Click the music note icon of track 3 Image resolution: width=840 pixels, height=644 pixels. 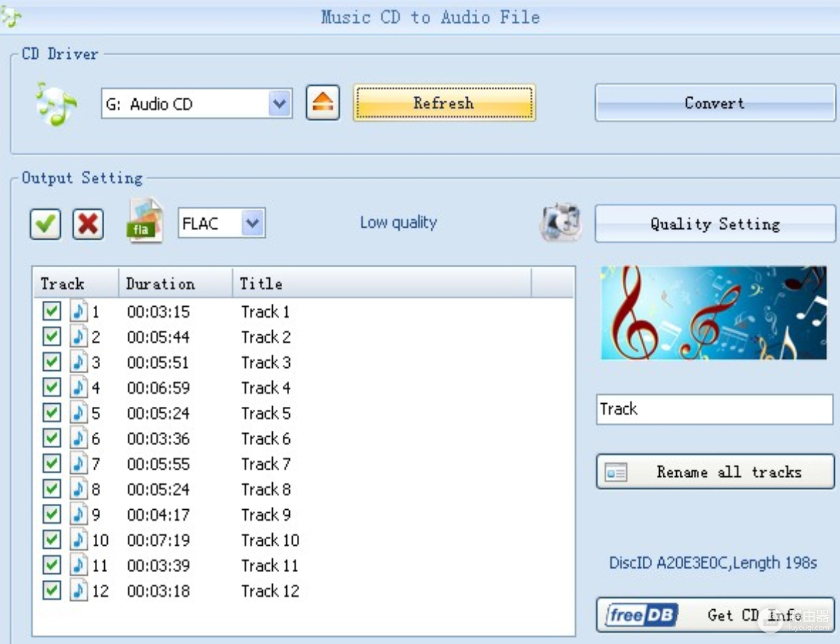[x=79, y=361]
